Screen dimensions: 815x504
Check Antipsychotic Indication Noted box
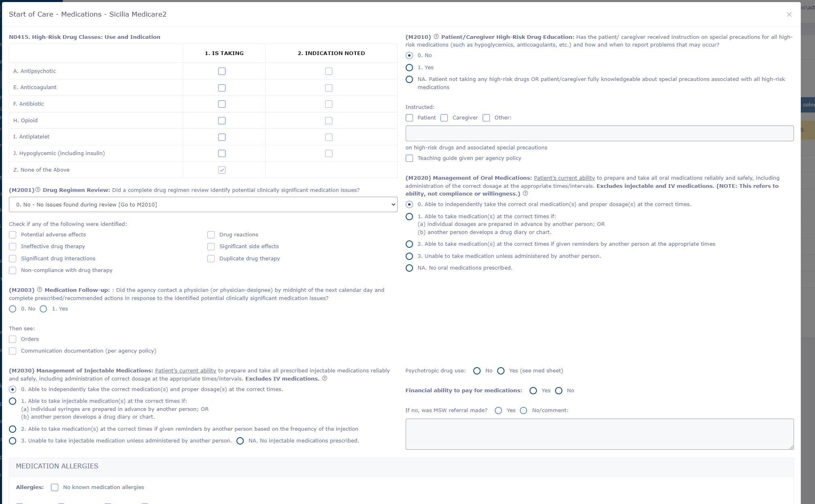(329, 71)
